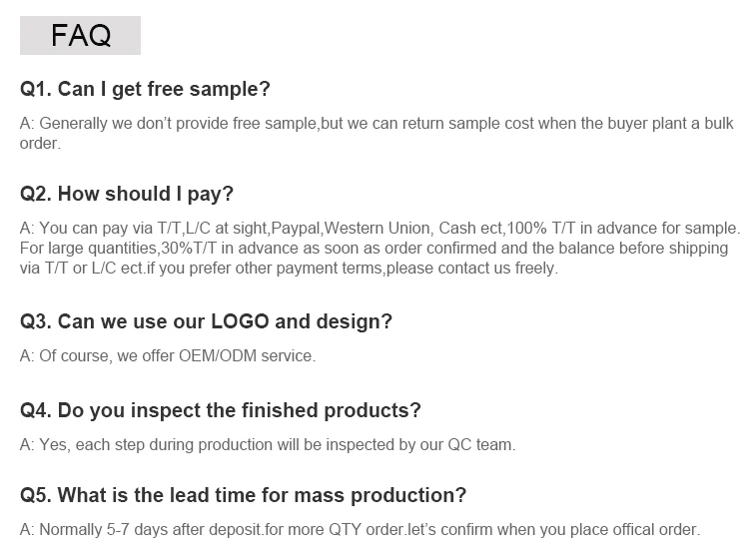Click the "Q5." number label
This screenshot has width=749, height=560.
pos(35,495)
